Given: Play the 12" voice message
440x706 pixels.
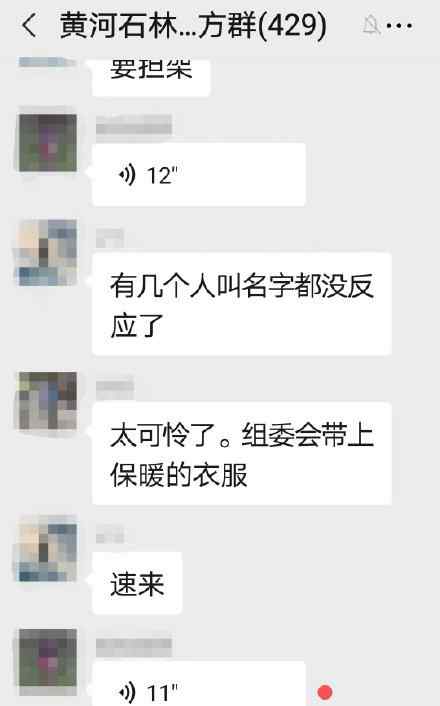Looking at the screenshot, I should coord(199,175).
